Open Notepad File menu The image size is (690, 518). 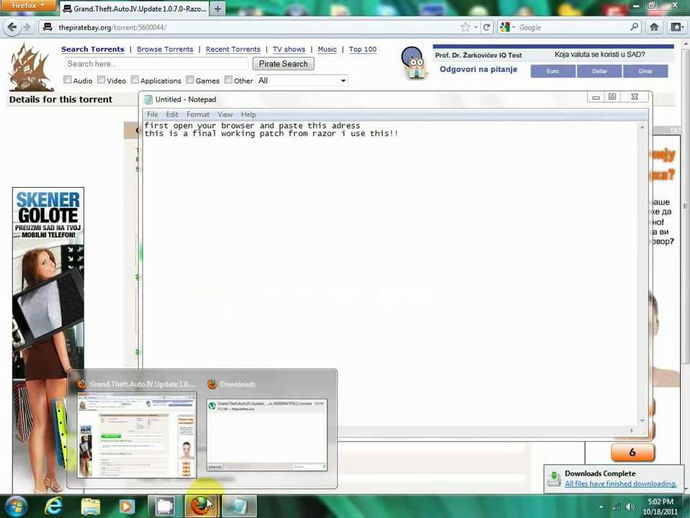coord(152,114)
